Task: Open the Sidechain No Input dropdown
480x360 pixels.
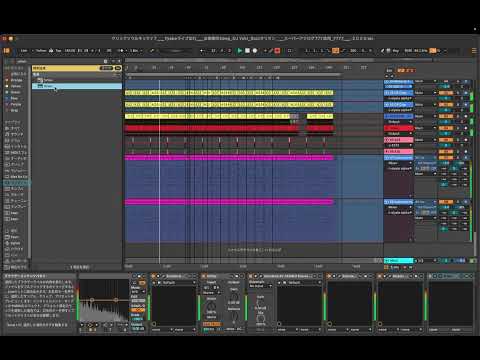Action: point(261,286)
